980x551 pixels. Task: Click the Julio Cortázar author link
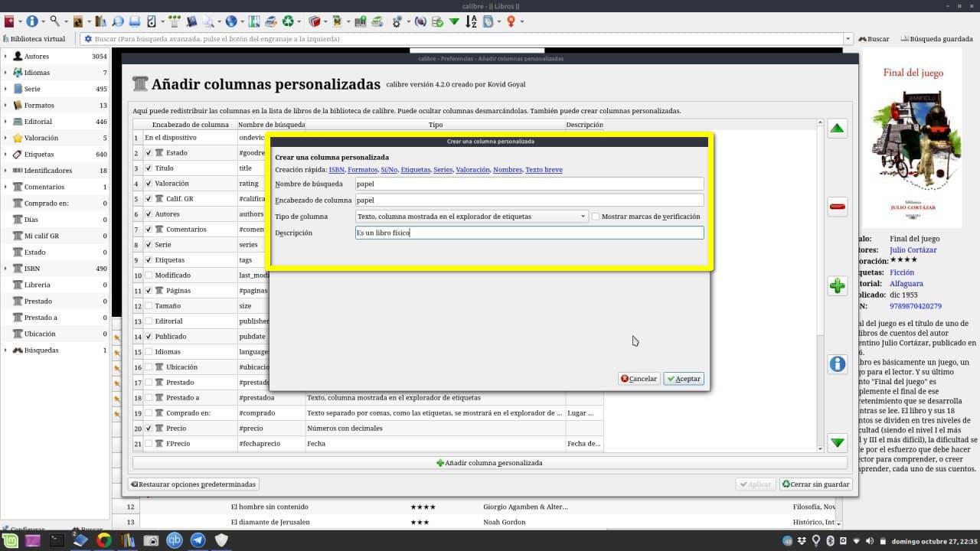(913, 250)
